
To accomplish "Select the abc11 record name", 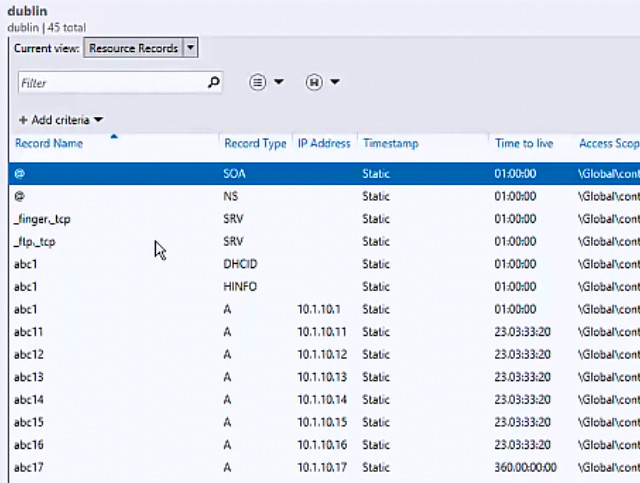I will click(x=28, y=332).
